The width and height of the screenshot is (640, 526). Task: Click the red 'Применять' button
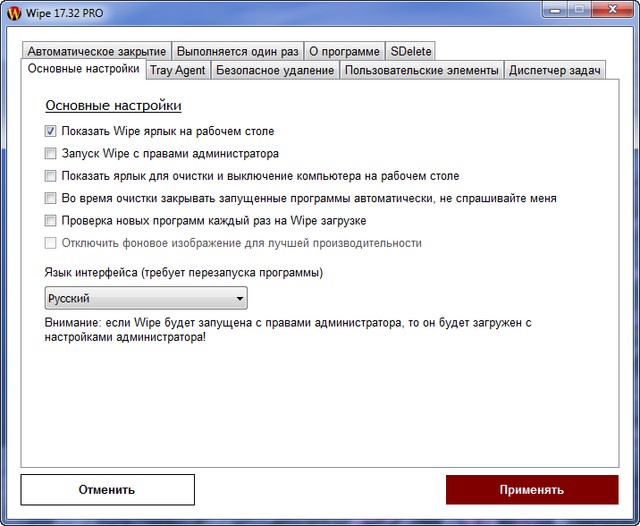pos(531,490)
